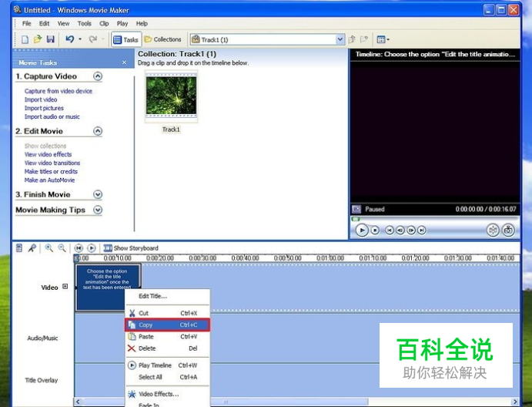Viewport: 532px width, 407px height.
Task: Step to the Next Frame
Action: coord(411,230)
